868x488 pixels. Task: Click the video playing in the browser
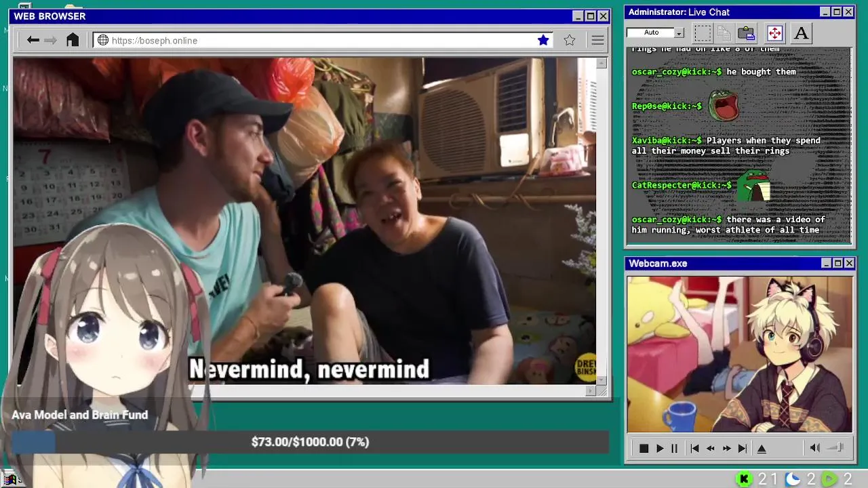click(x=304, y=221)
